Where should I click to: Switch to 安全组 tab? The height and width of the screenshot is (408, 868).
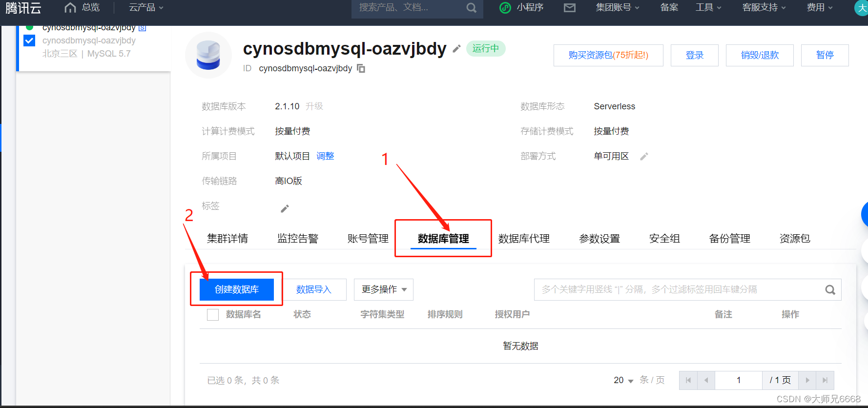click(664, 239)
